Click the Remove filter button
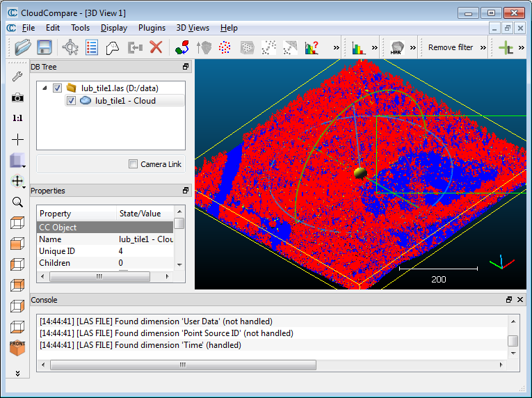Viewport: 532px width, 398px height. 451,47
